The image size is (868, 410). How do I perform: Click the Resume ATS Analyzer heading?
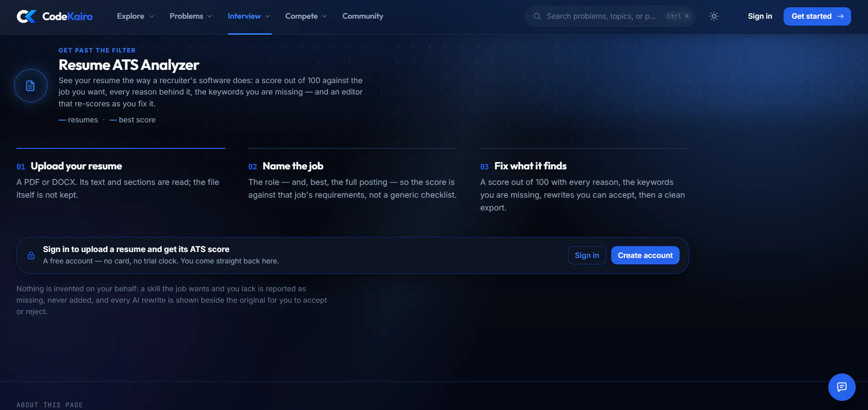129,65
